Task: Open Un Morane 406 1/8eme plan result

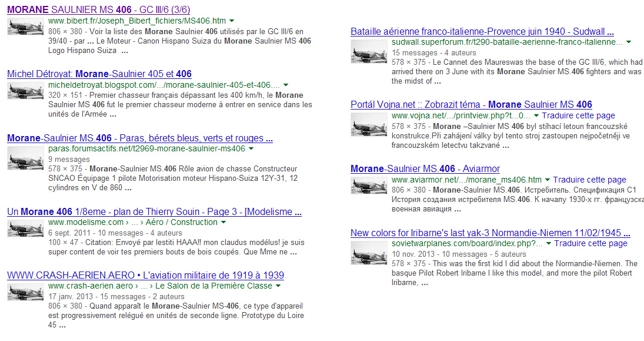Action: point(155,212)
